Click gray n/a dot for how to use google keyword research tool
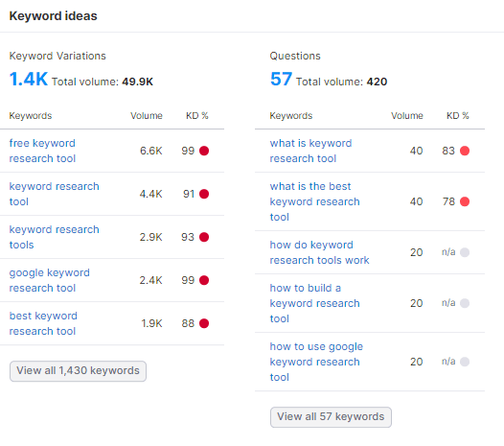 pos(465,362)
